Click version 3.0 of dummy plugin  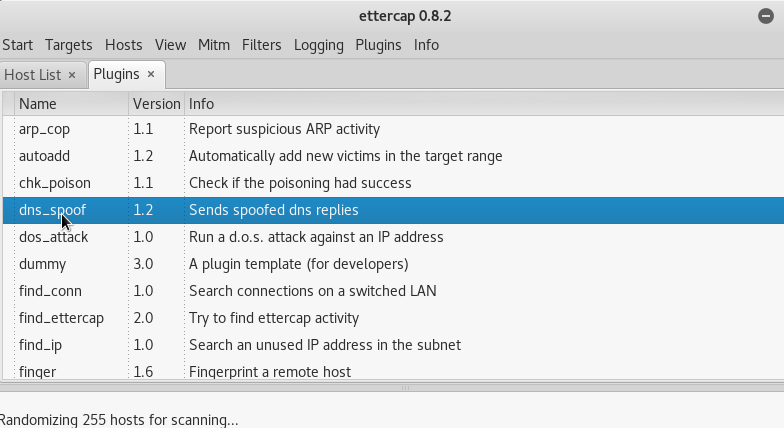pos(143,264)
